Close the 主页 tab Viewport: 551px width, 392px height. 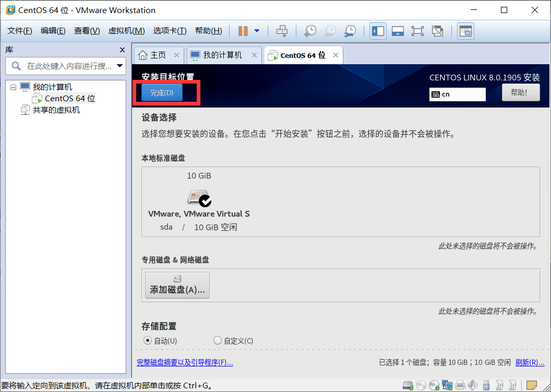(176, 55)
